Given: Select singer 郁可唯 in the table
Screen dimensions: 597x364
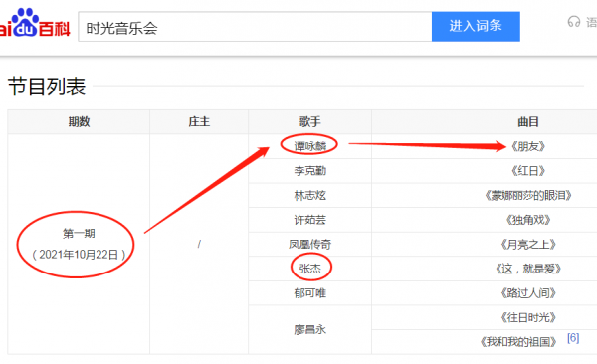Looking at the screenshot, I should pyautogui.click(x=309, y=293).
